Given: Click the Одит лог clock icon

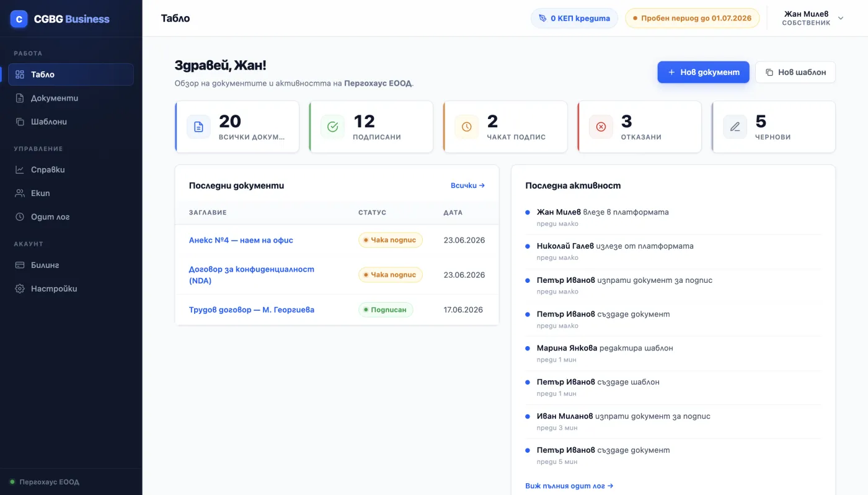Looking at the screenshot, I should click(20, 217).
